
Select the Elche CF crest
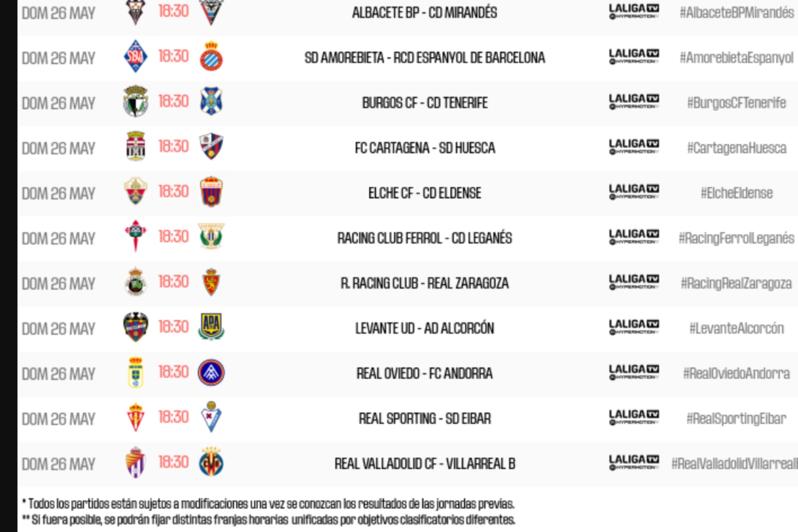coord(135,191)
